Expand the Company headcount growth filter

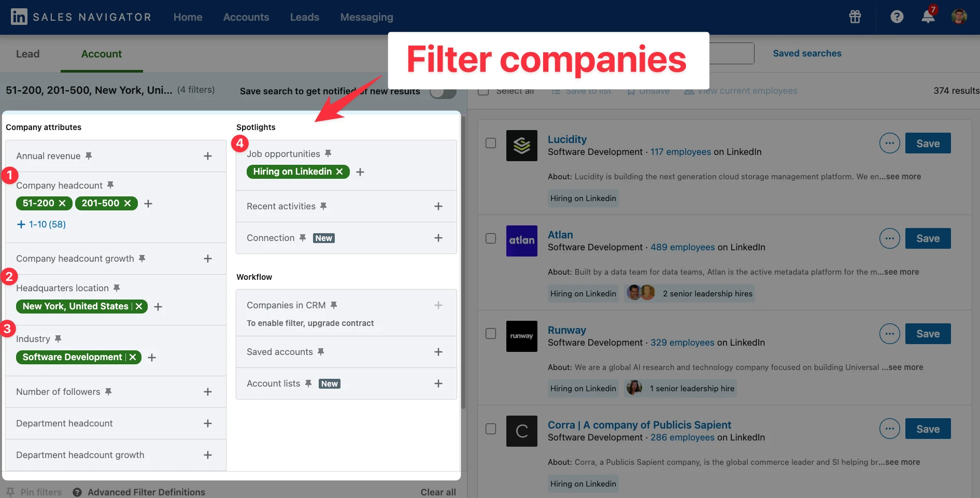pos(208,259)
